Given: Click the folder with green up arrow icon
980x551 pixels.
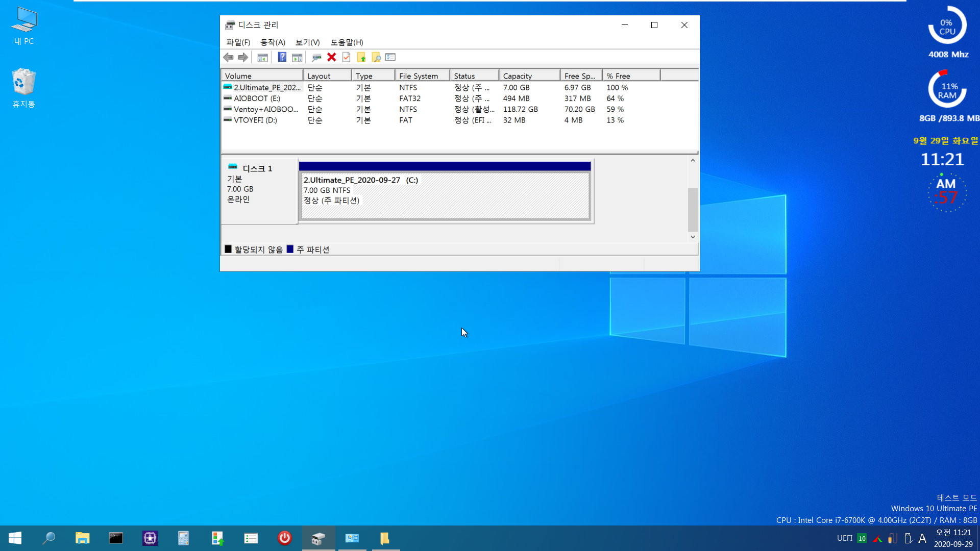Looking at the screenshot, I should (x=361, y=58).
